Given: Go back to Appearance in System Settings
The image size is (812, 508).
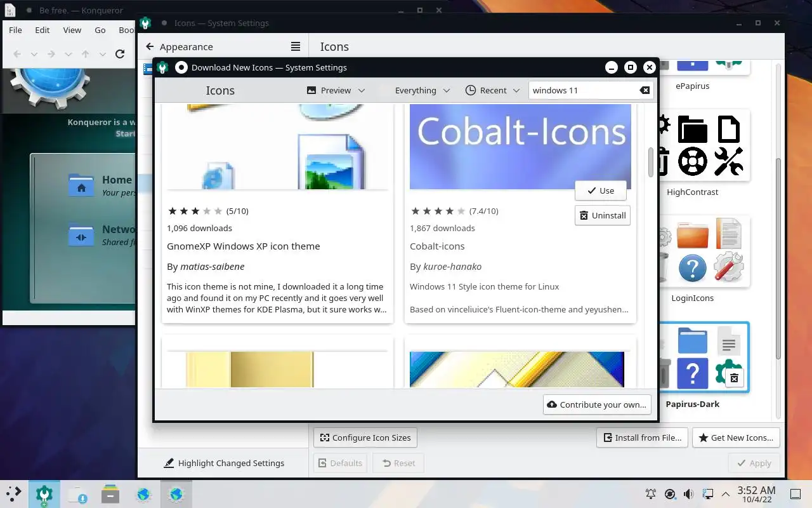Looking at the screenshot, I should tap(179, 47).
